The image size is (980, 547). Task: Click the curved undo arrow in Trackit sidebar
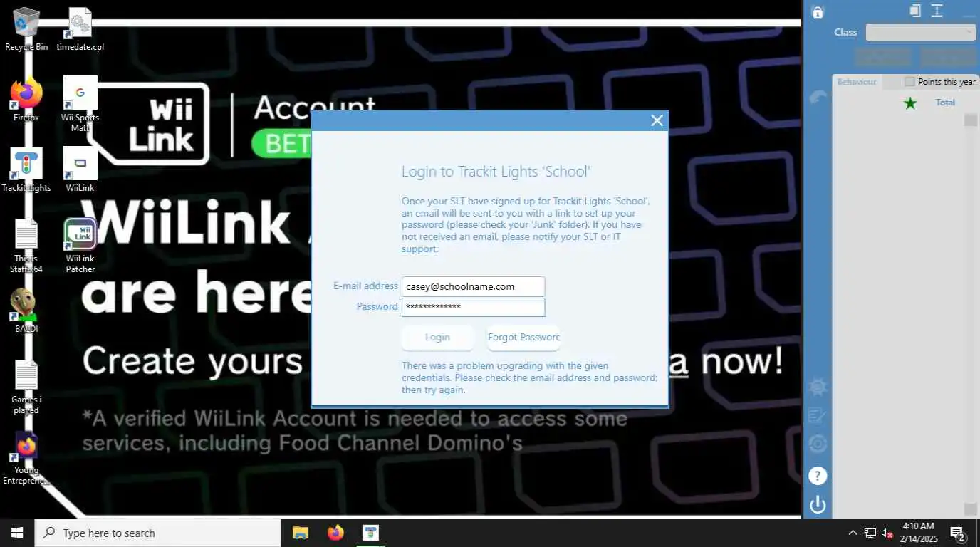(818, 98)
